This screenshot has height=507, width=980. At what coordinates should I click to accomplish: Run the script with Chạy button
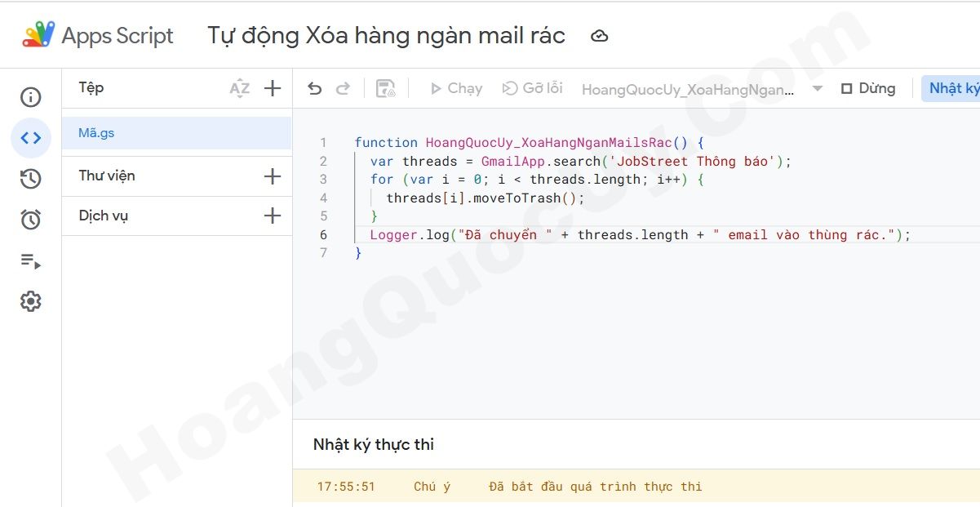coord(456,88)
